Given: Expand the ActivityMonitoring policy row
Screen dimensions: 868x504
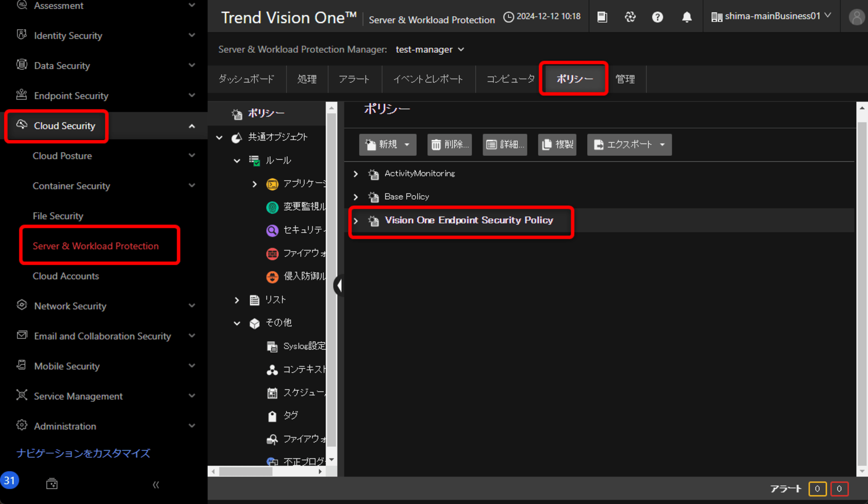Looking at the screenshot, I should tap(356, 174).
